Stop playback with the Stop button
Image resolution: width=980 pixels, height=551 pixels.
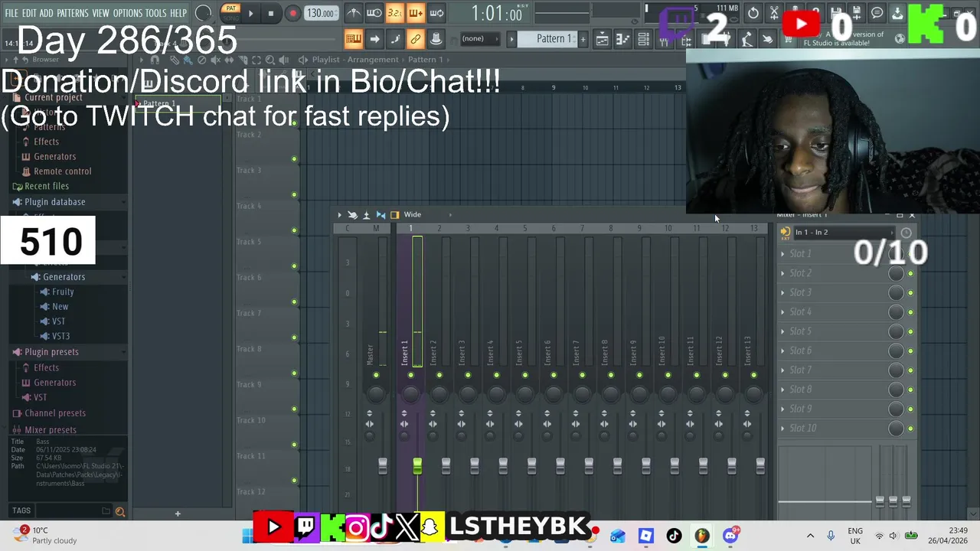(x=271, y=13)
